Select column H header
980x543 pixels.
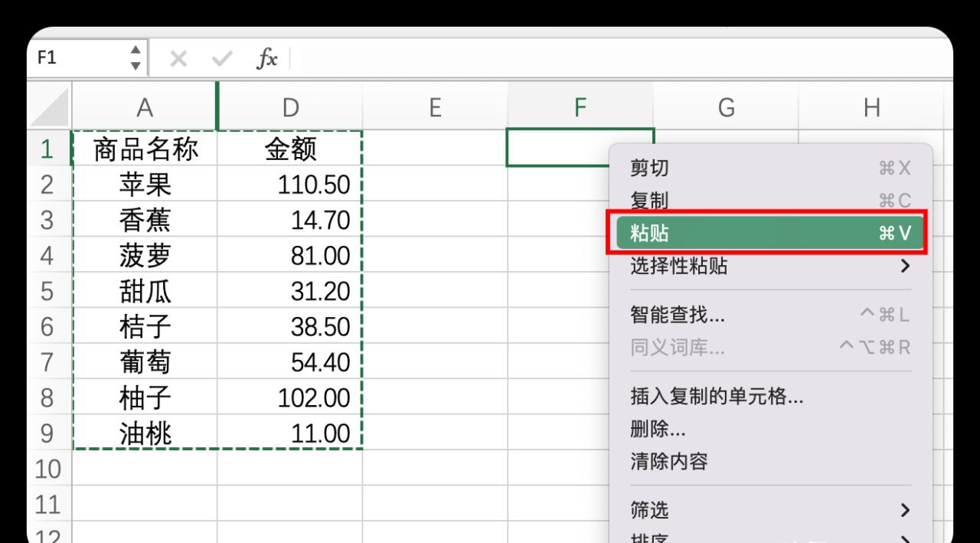[x=871, y=108]
